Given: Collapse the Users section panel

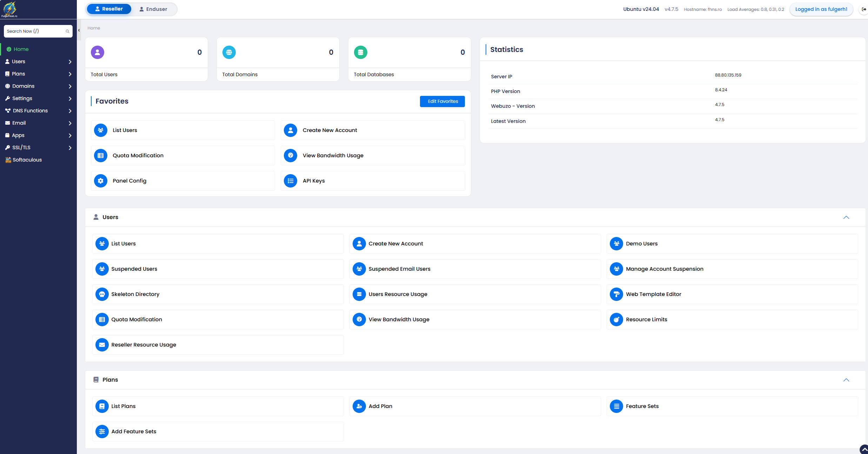Looking at the screenshot, I should point(846,217).
